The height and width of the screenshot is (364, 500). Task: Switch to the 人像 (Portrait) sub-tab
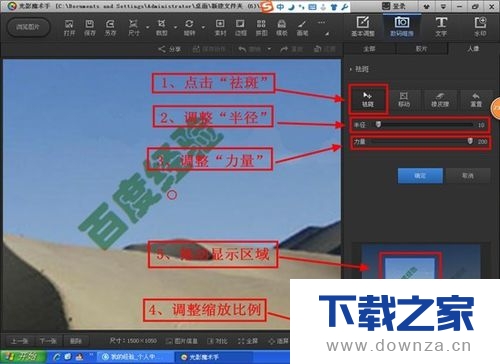point(473,49)
